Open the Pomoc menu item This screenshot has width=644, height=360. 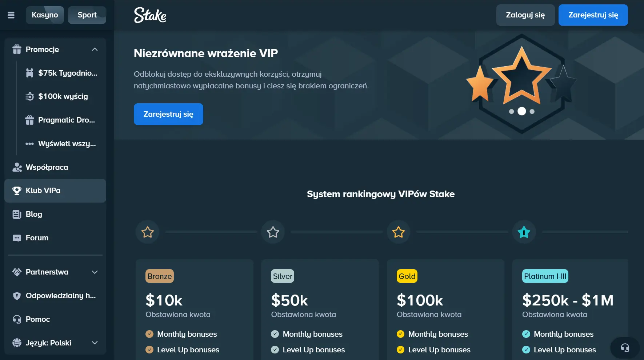pyautogui.click(x=55, y=319)
